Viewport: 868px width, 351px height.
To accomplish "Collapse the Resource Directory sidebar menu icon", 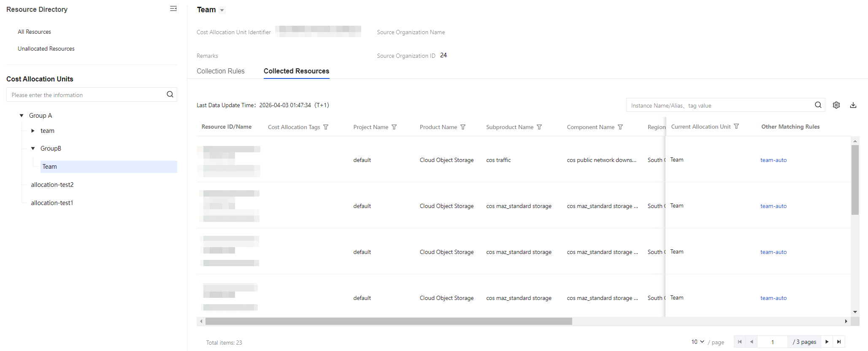I will pyautogui.click(x=173, y=9).
